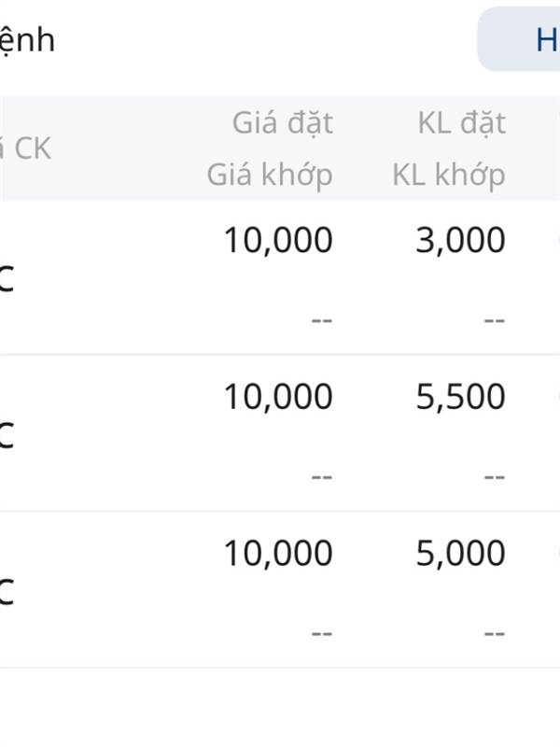Image resolution: width=560 pixels, height=747 pixels.
Task: Sort by the KL đặt column header
Action: point(461,124)
